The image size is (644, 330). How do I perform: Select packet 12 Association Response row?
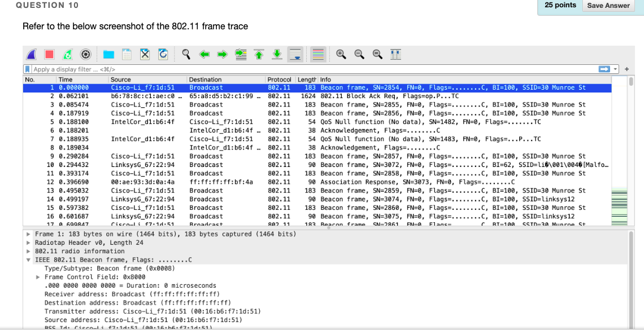coord(317,182)
